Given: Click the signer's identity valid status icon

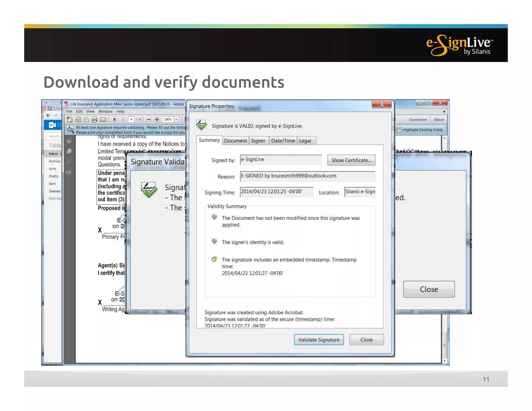Looking at the screenshot, I should (x=214, y=241).
